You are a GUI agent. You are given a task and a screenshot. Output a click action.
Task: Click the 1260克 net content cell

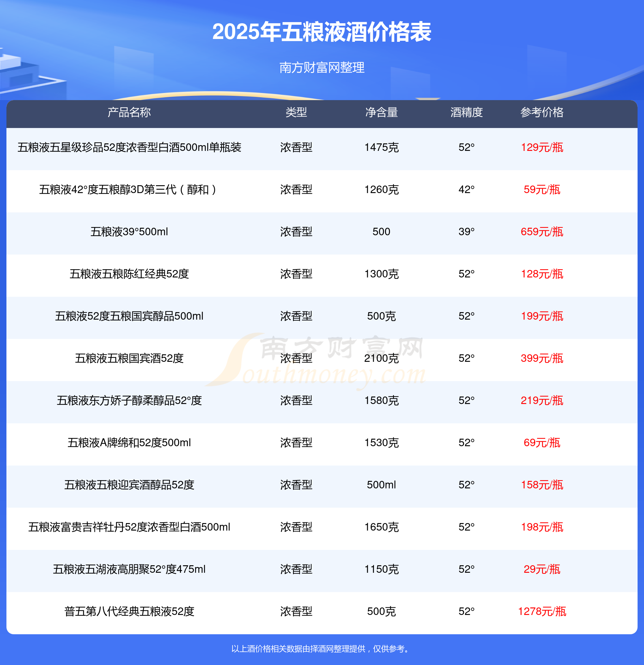[381, 189]
